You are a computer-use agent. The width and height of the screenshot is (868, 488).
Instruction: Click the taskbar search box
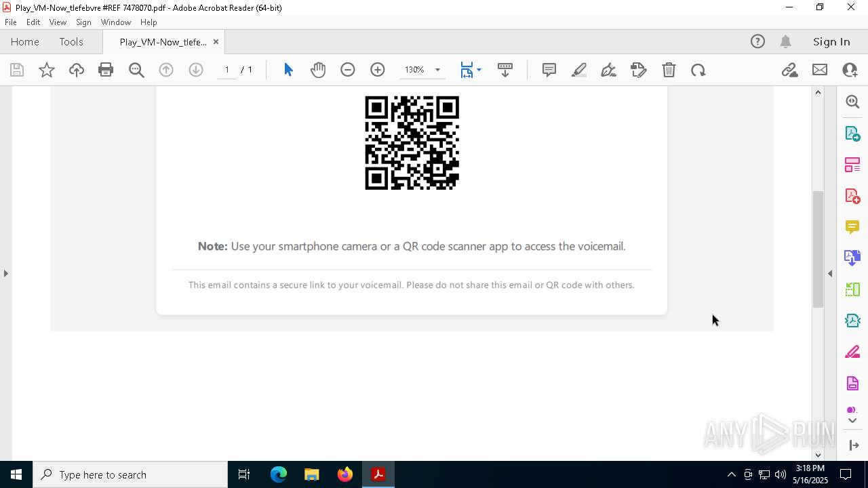click(x=130, y=474)
